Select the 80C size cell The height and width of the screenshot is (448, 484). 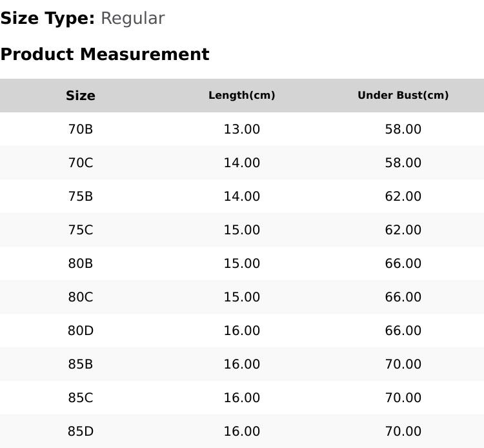click(x=81, y=297)
